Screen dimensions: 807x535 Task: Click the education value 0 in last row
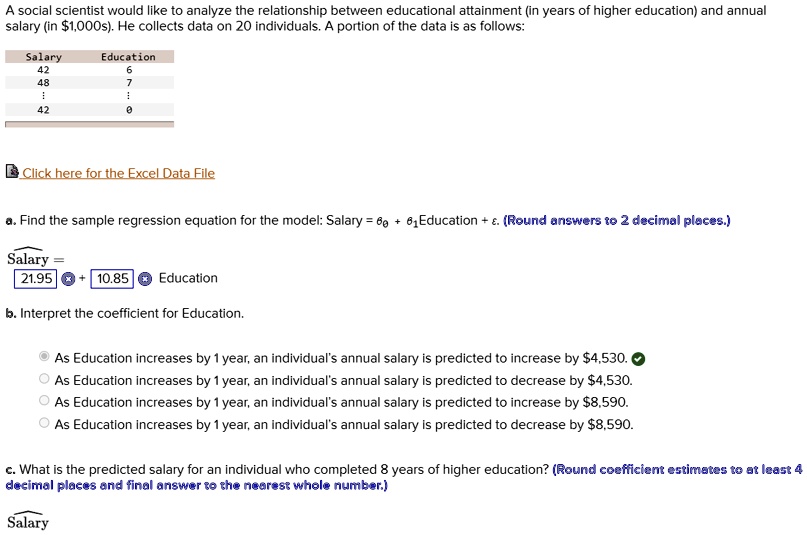coord(129,111)
